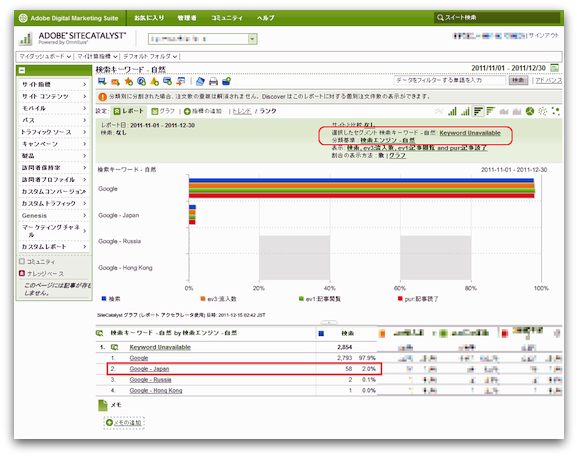Click the SiteCatalyst bar-chart logo icon
Viewport: 578px width, 457px height.
click(x=25, y=39)
